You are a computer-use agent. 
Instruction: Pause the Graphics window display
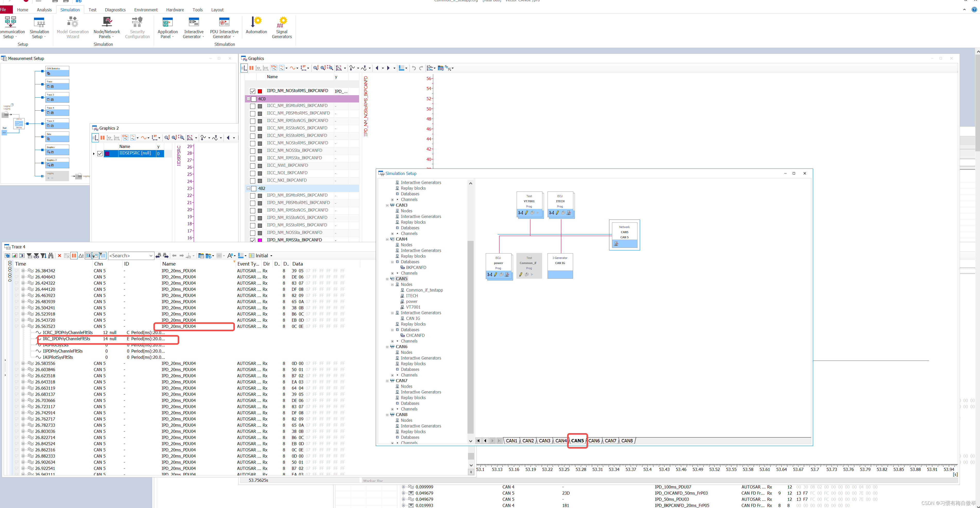click(251, 68)
